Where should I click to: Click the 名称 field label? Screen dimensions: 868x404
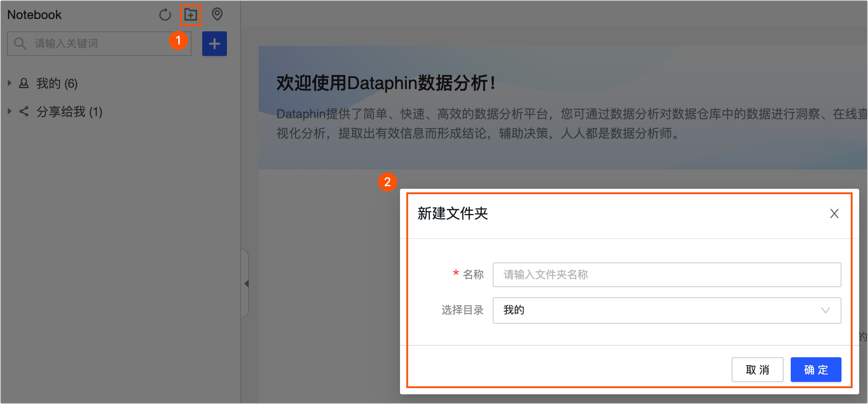(x=473, y=275)
